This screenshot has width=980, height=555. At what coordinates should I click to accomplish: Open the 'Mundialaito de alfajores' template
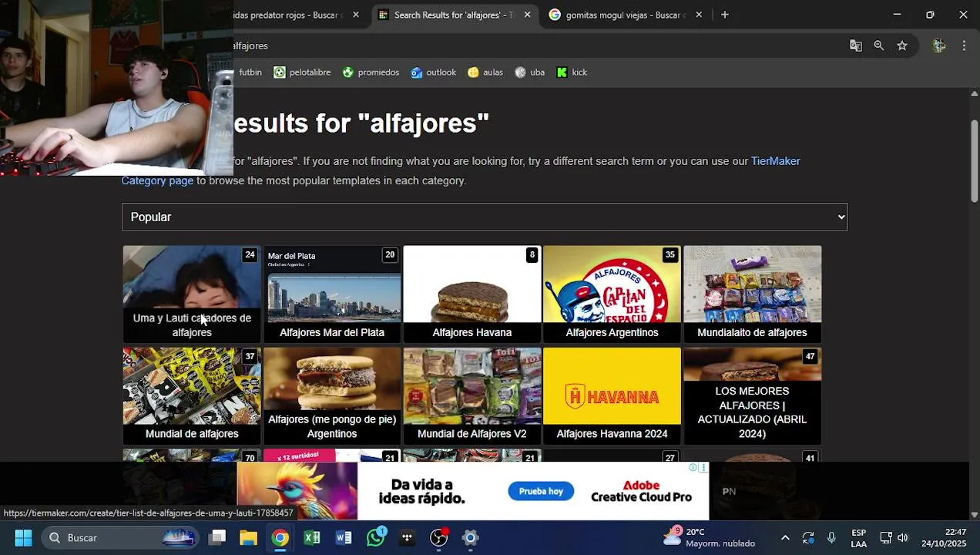click(x=753, y=294)
